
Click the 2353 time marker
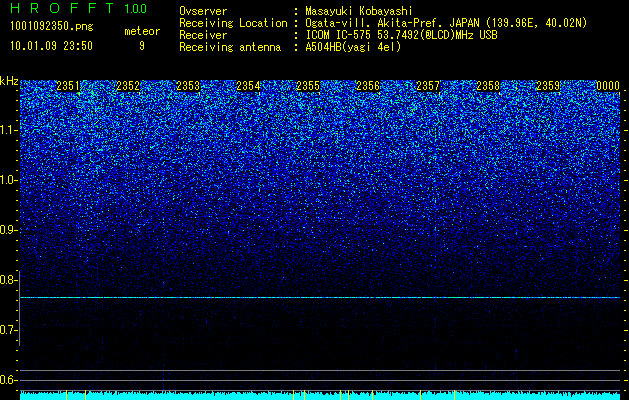188,86
